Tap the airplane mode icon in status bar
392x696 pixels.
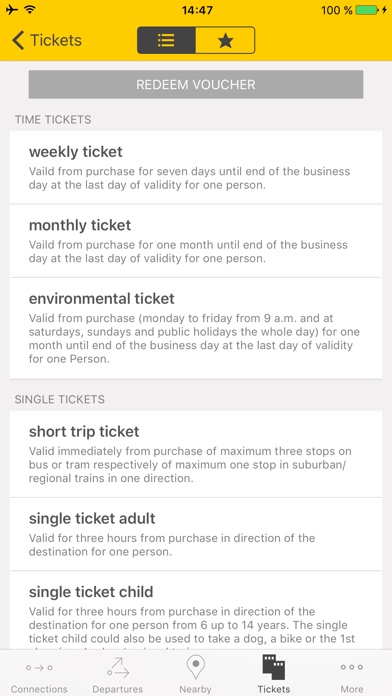pos(12,9)
